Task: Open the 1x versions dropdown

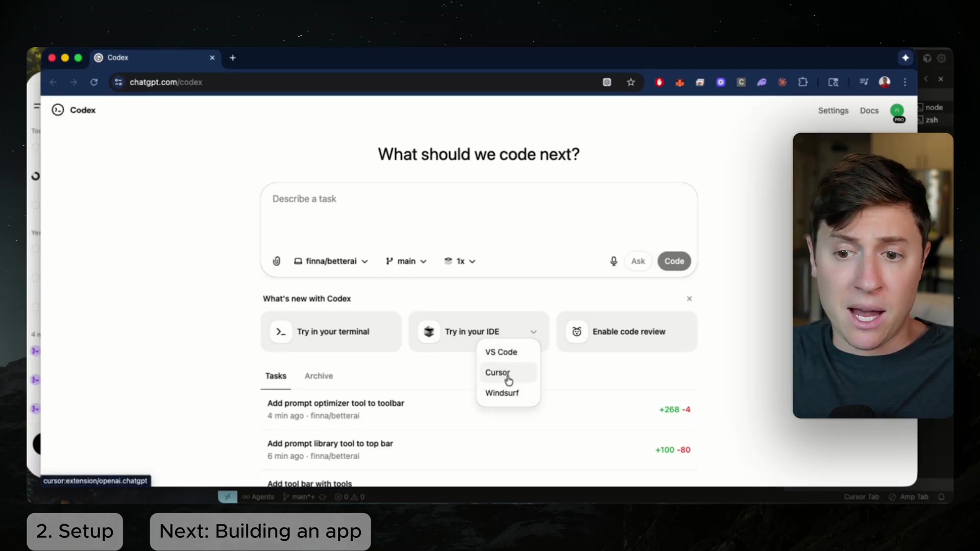Action: tap(460, 261)
